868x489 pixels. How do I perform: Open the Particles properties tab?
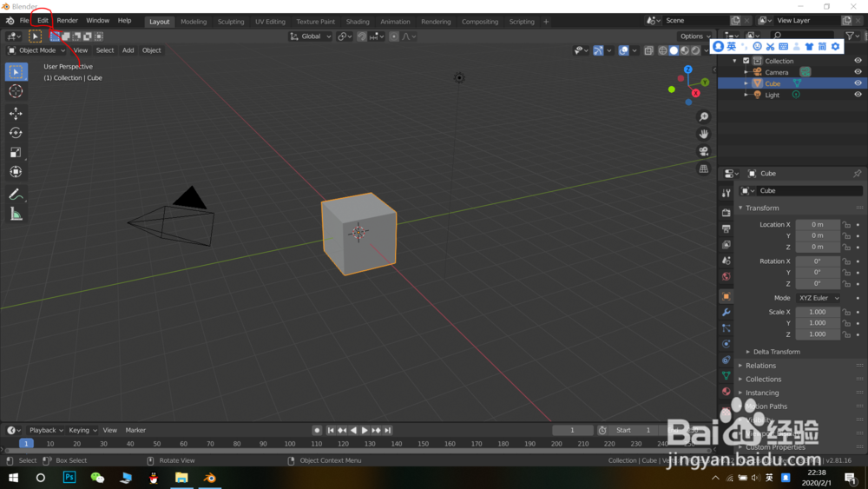point(727,328)
